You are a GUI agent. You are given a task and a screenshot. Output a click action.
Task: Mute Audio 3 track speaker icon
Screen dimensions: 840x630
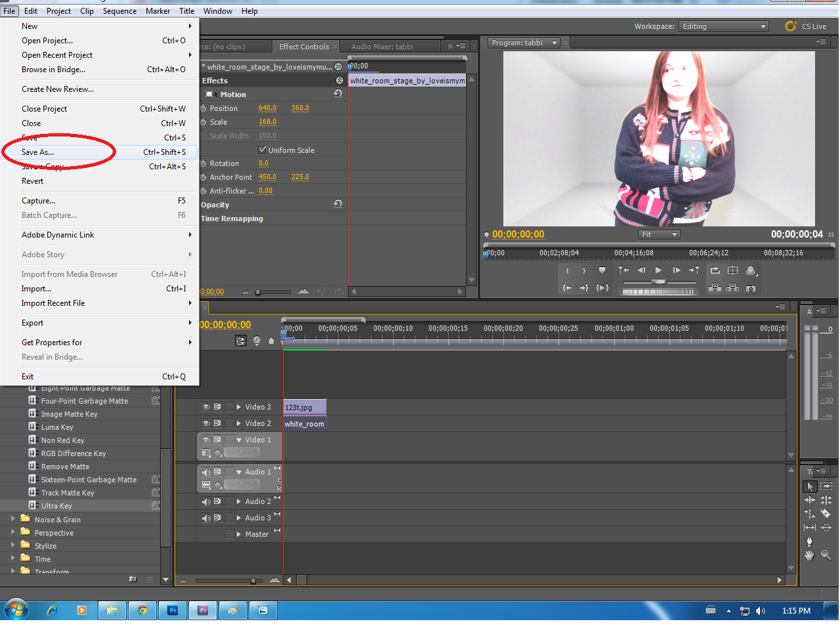point(206,518)
